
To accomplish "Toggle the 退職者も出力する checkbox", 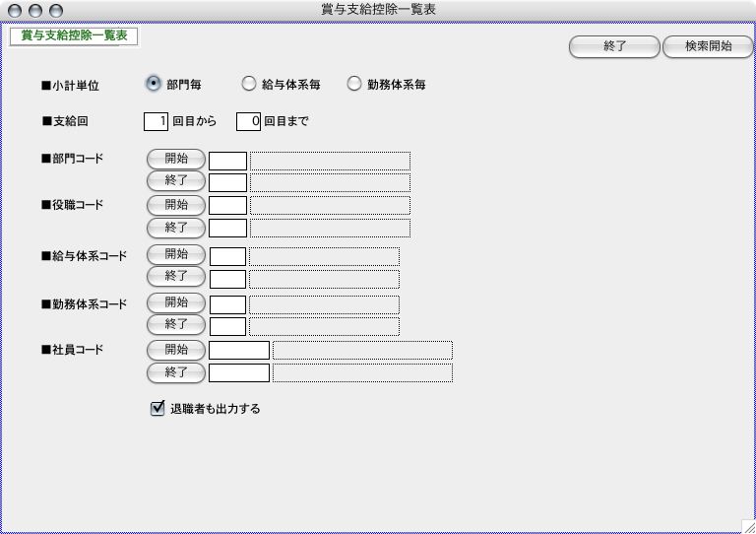I will [x=157, y=408].
